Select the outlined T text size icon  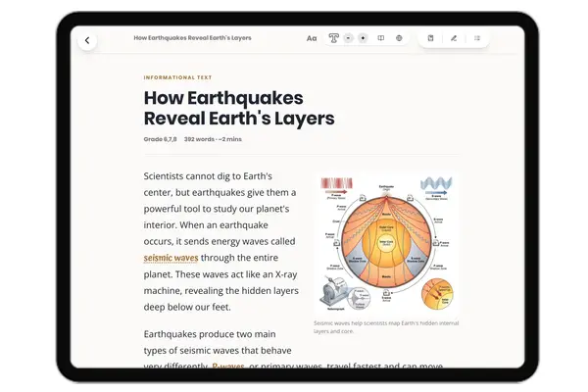(x=333, y=38)
